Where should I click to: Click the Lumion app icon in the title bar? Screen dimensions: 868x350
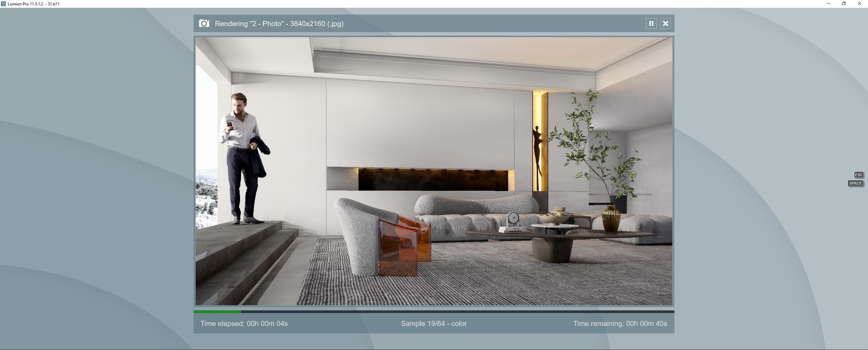3,4
